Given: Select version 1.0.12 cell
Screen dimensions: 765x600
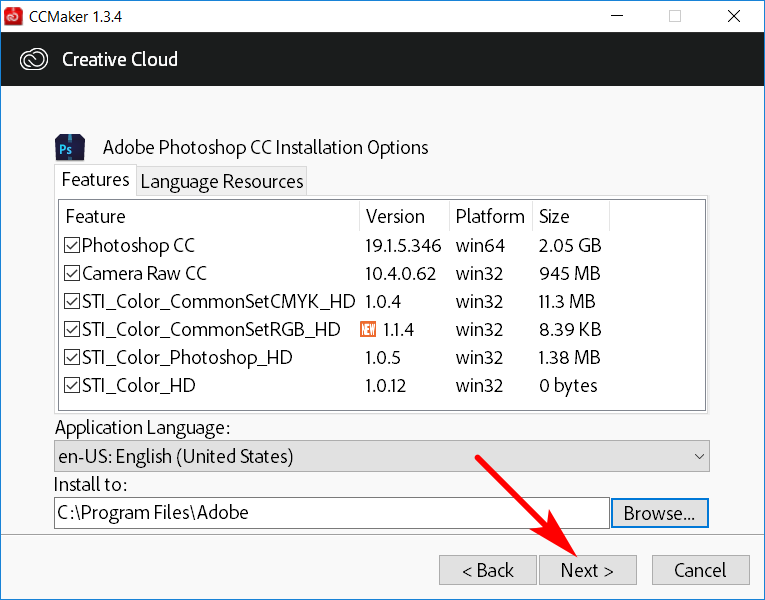Looking at the screenshot, I should pyautogui.click(x=385, y=386).
